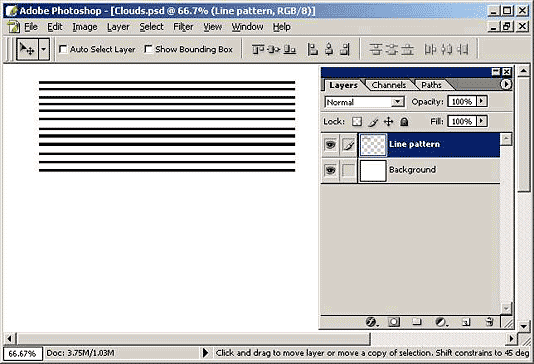Image resolution: width=534 pixels, height=364 pixels.
Task: Click Distribute left edges icon
Action: tap(430, 50)
